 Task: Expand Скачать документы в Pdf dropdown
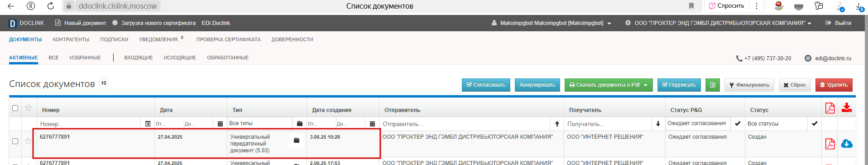[609, 85]
